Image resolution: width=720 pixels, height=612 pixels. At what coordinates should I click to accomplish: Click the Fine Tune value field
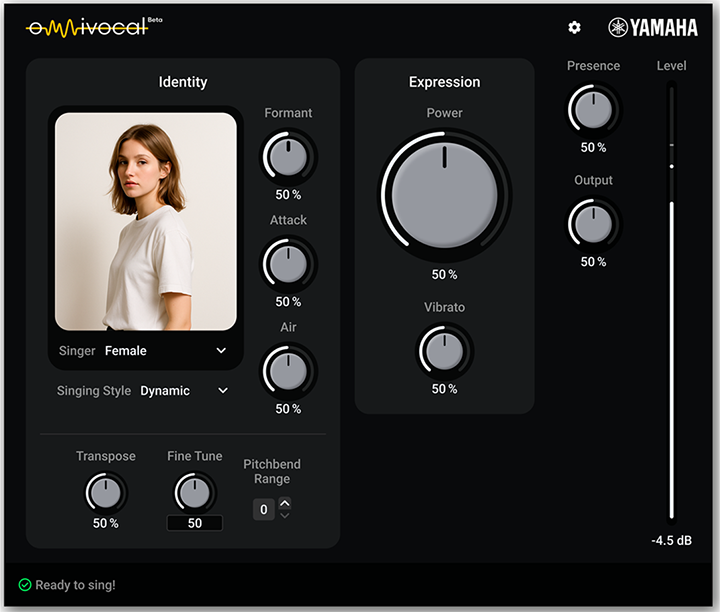pyautogui.click(x=194, y=523)
